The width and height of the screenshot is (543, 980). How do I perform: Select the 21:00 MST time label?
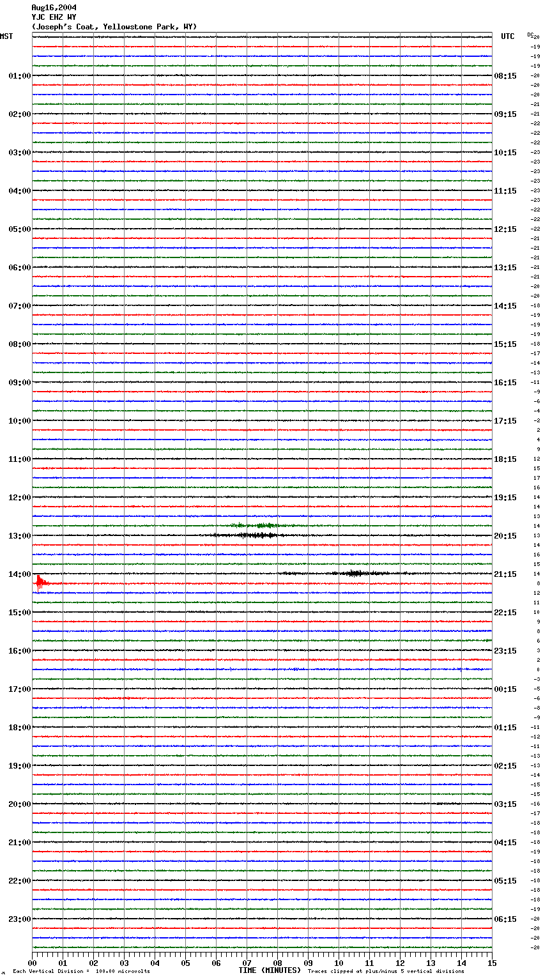(x=19, y=843)
